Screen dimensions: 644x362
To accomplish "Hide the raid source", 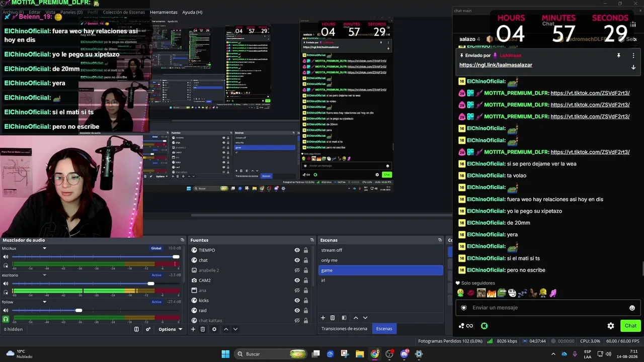I will coord(297,311).
